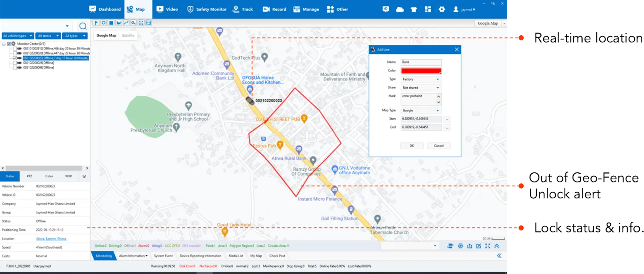Image resolution: width=644 pixels, height=274 pixels.
Task: Confirm Add Line with OK
Action: click(412, 146)
